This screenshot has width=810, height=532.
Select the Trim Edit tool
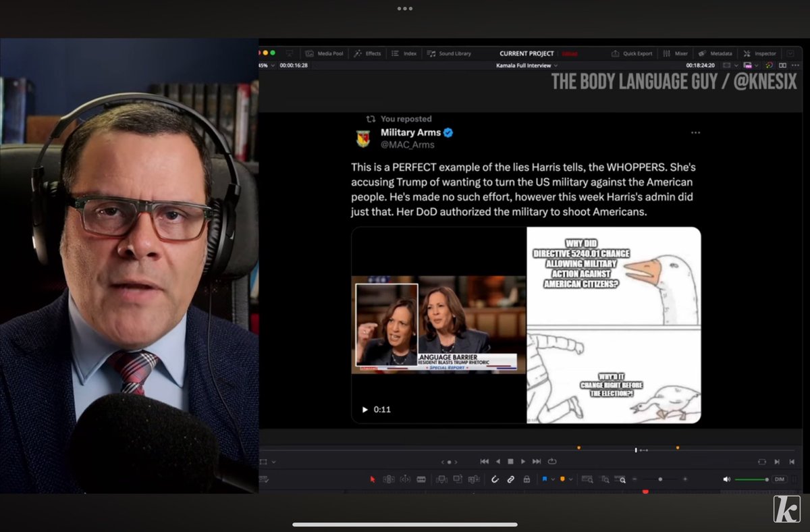click(389, 479)
